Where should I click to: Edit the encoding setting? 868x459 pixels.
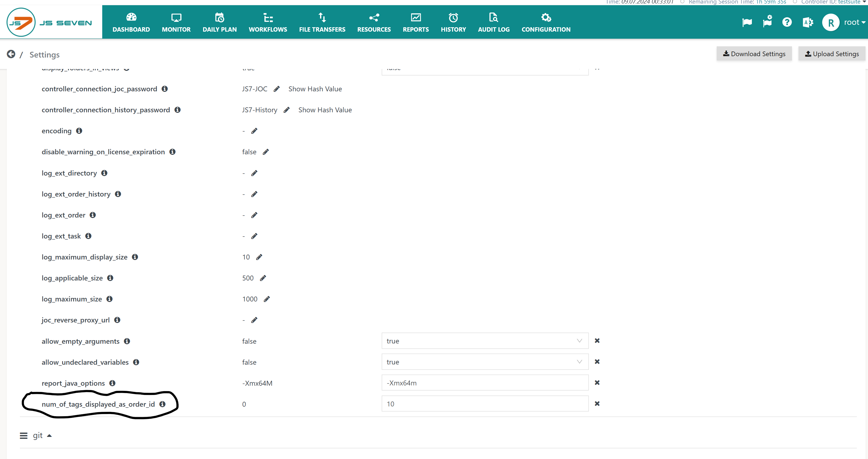pos(254,131)
